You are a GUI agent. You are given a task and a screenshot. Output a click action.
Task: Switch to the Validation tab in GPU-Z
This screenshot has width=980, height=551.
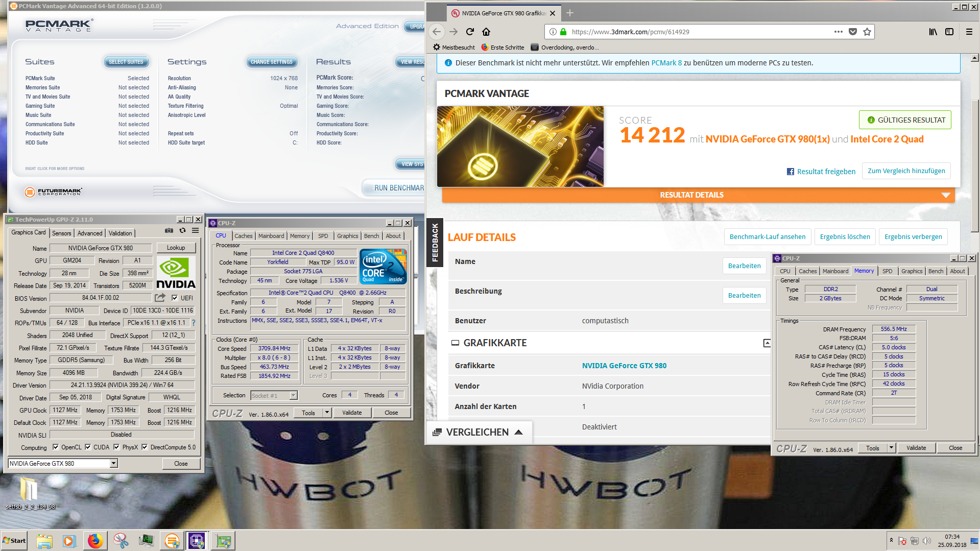coord(121,233)
